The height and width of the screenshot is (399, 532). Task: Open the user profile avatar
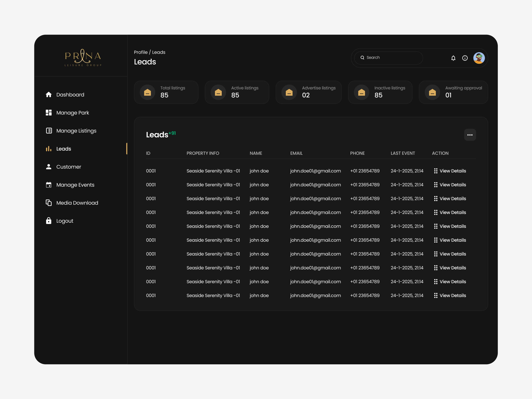coord(479,58)
